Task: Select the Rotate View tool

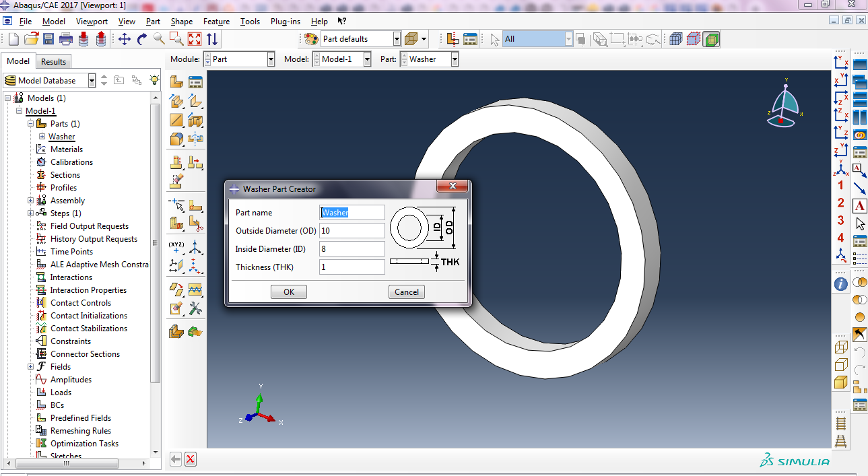Action: tap(142, 38)
